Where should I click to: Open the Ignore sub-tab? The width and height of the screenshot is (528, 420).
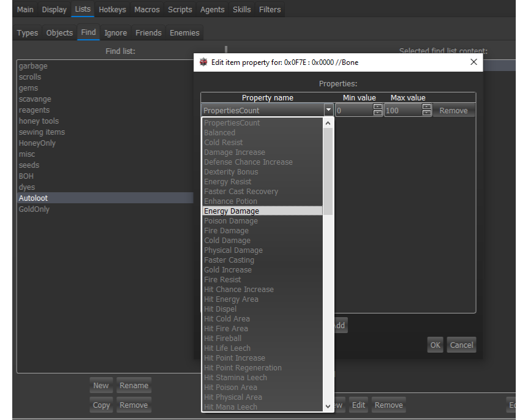pos(116,32)
